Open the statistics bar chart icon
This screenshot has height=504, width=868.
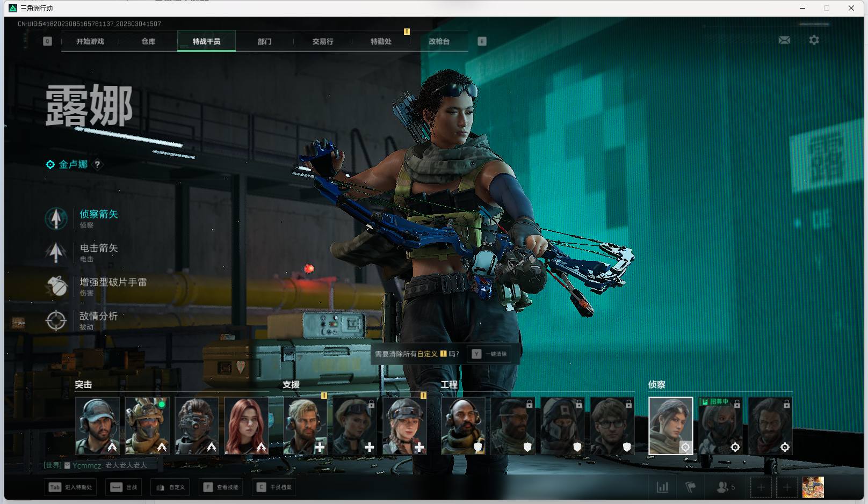click(663, 487)
